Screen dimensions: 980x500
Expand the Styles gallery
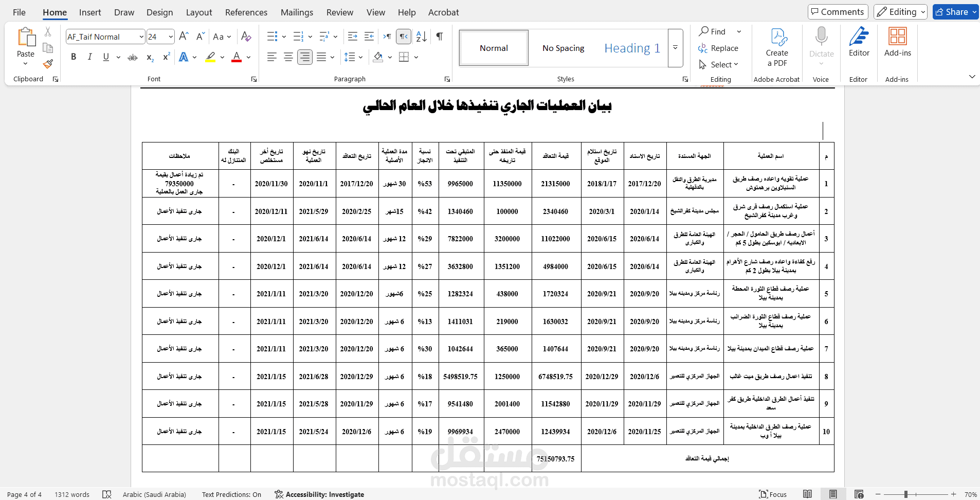click(675, 48)
